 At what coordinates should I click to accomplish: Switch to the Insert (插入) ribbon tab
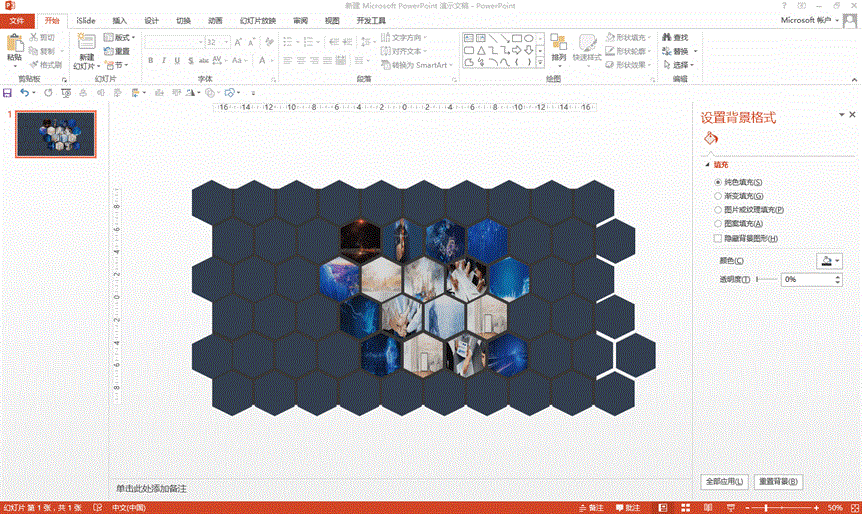[119, 20]
